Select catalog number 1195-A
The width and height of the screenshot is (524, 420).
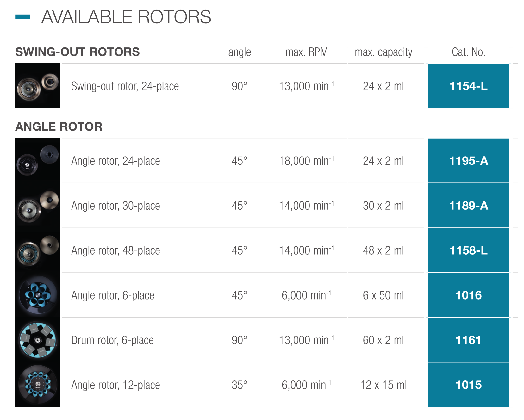pos(468,161)
